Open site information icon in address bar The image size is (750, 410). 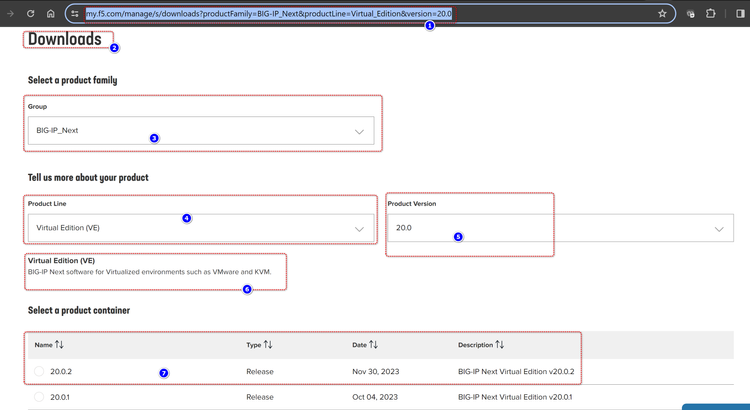[x=75, y=13]
